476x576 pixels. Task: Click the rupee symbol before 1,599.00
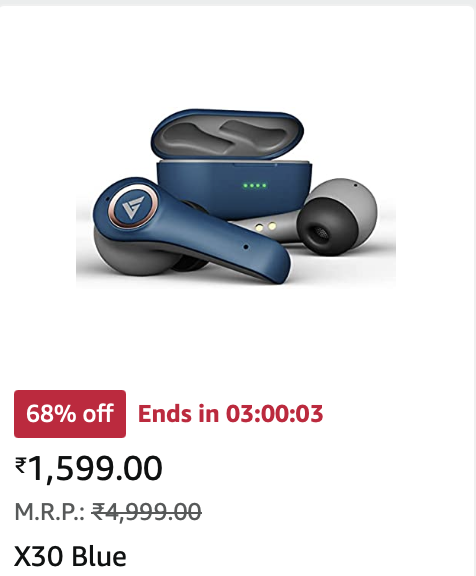(x=20, y=465)
